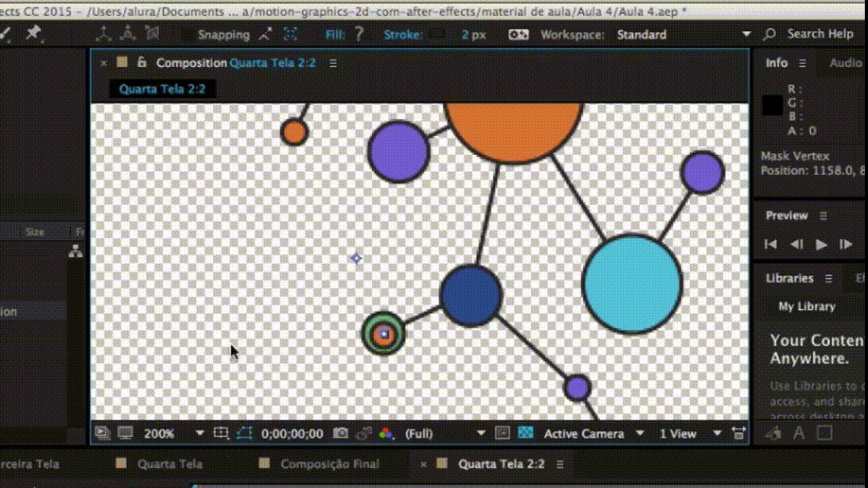The image size is (868, 488).
Task: Click the Region of Interest icon
Action: click(x=502, y=433)
